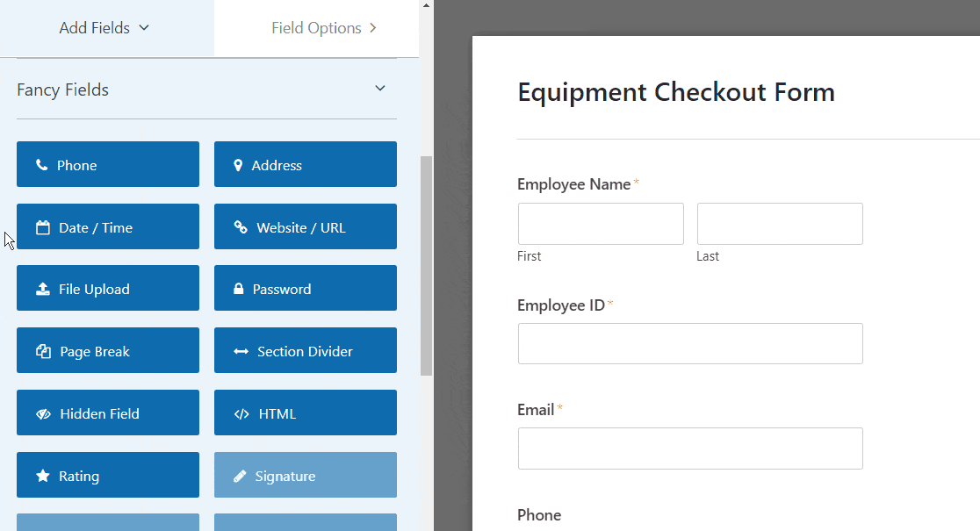Click the Website / URL link icon
This screenshot has width=980, height=531.
241,227
